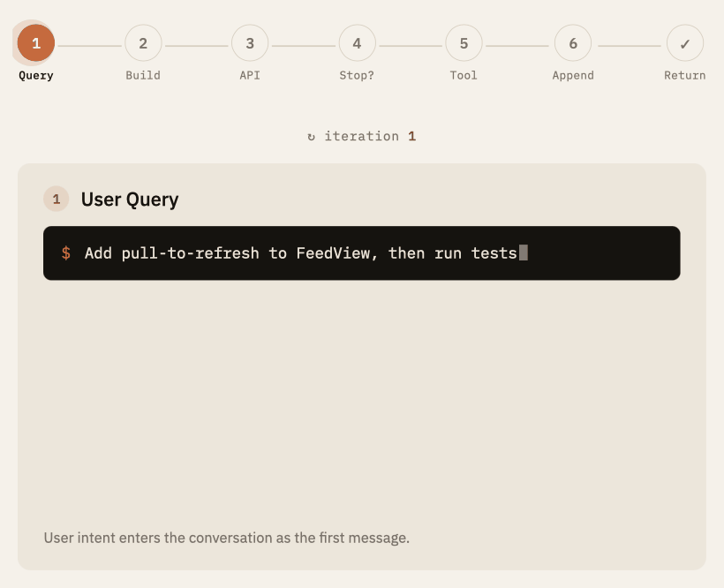Screen dimensions: 724x588
Task: Click the API step label
Action: [x=250, y=75]
